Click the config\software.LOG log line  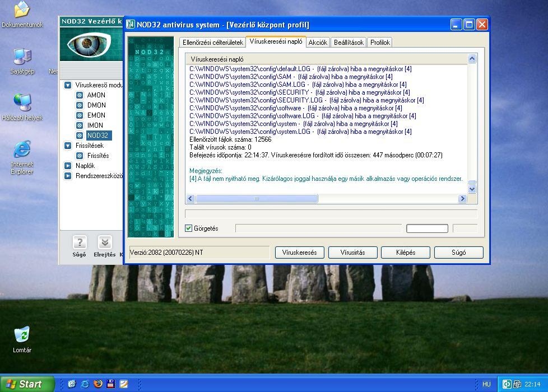[x=303, y=116]
